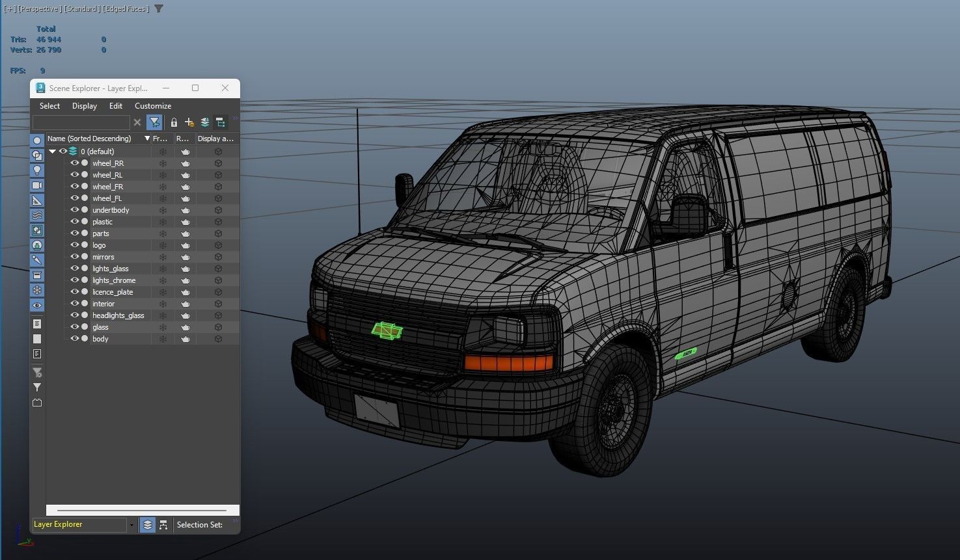Hide the body object via eye icon
The height and width of the screenshot is (560, 960).
pyautogui.click(x=75, y=339)
